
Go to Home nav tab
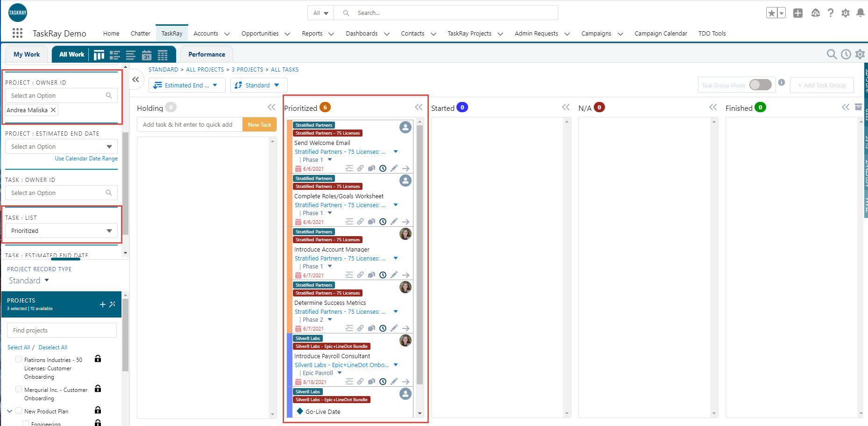pos(111,33)
